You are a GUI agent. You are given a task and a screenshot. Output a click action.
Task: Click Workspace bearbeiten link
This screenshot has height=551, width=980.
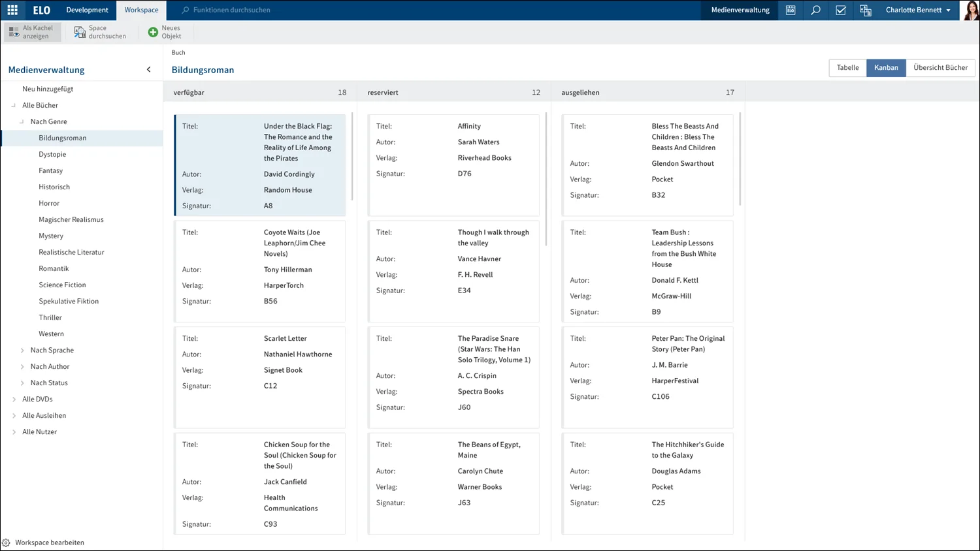[x=50, y=543]
